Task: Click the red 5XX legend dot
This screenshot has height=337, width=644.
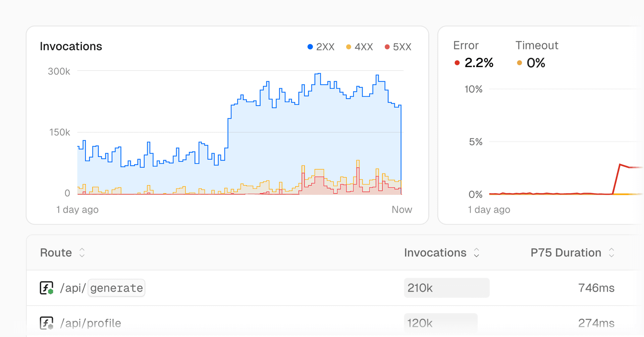Action: (x=387, y=47)
